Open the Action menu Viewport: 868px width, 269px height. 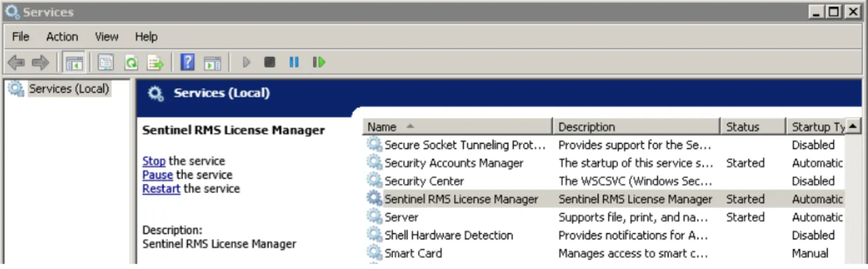tap(62, 37)
